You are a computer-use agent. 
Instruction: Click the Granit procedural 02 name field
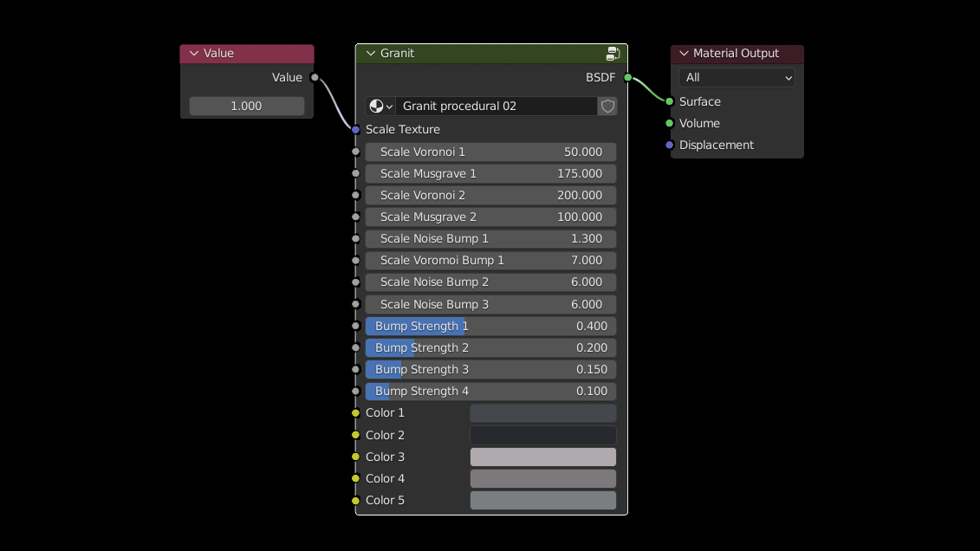click(496, 107)
